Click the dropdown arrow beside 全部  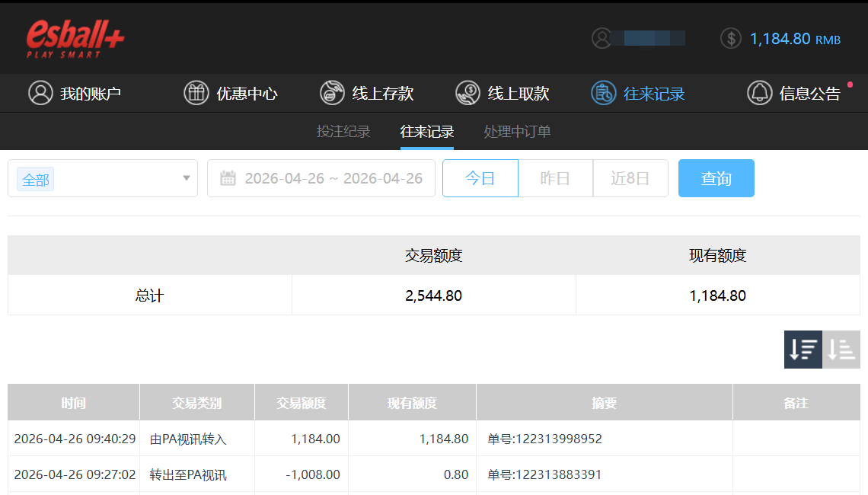[186, 178]
